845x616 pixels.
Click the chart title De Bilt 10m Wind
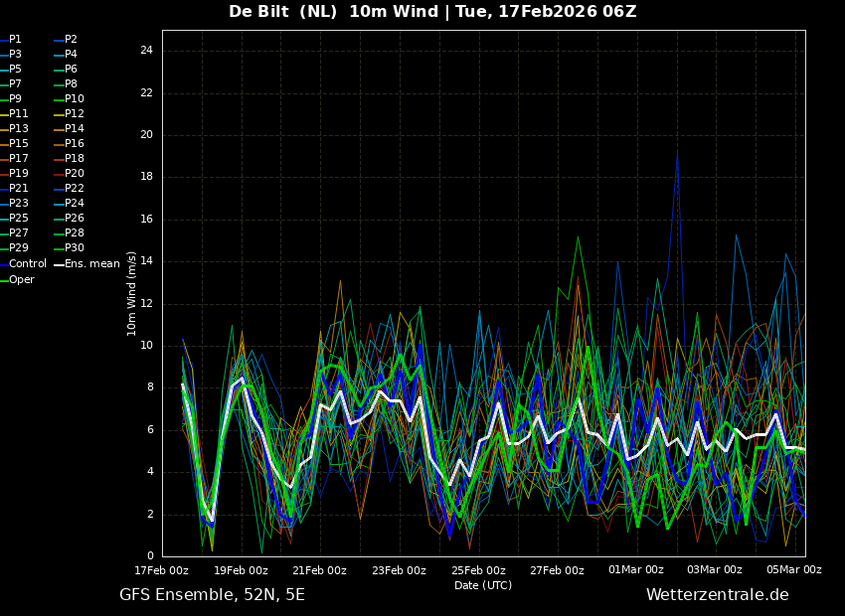(432, 12)
